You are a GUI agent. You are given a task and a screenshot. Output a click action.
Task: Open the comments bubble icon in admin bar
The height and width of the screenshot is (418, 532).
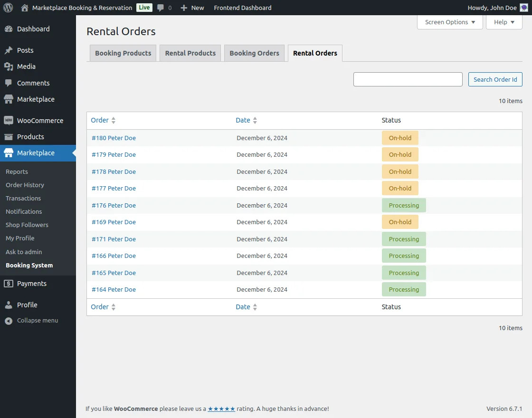tap(161, 8)
